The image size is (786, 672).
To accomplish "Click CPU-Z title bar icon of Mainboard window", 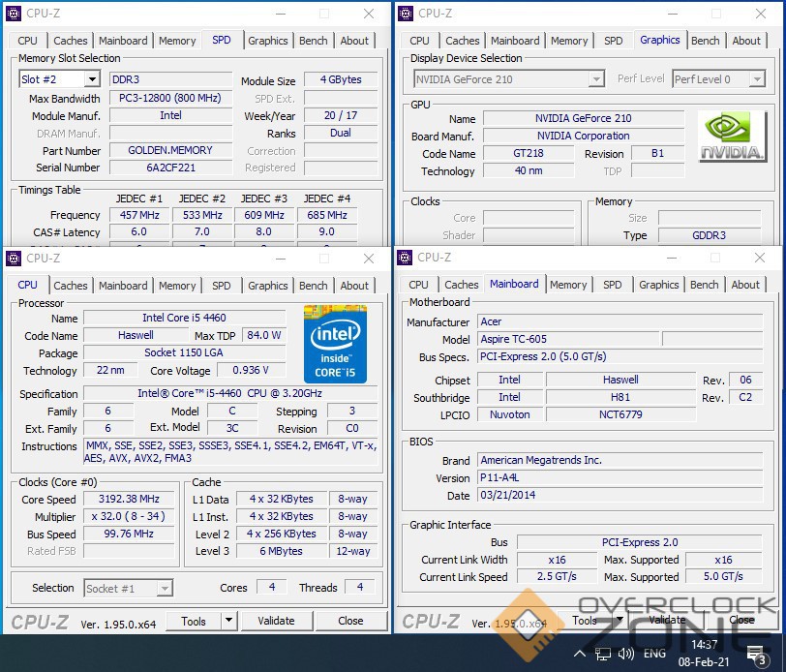I will coord(406,258).
